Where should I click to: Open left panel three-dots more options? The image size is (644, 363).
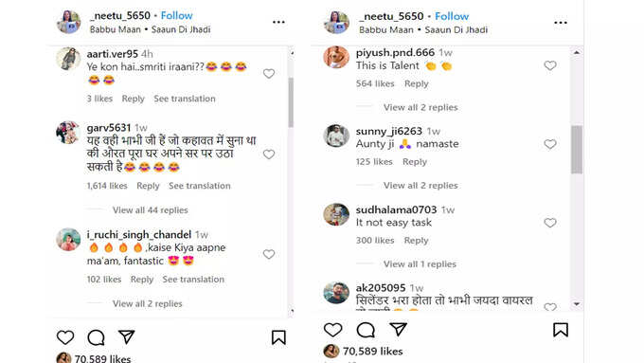point(278,22)
